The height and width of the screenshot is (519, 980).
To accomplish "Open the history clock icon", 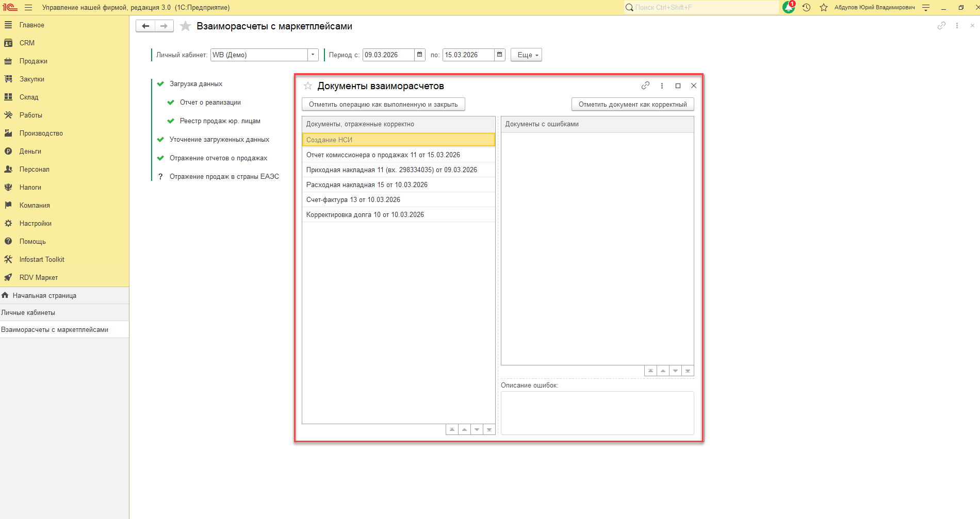I will coord(806,7).
